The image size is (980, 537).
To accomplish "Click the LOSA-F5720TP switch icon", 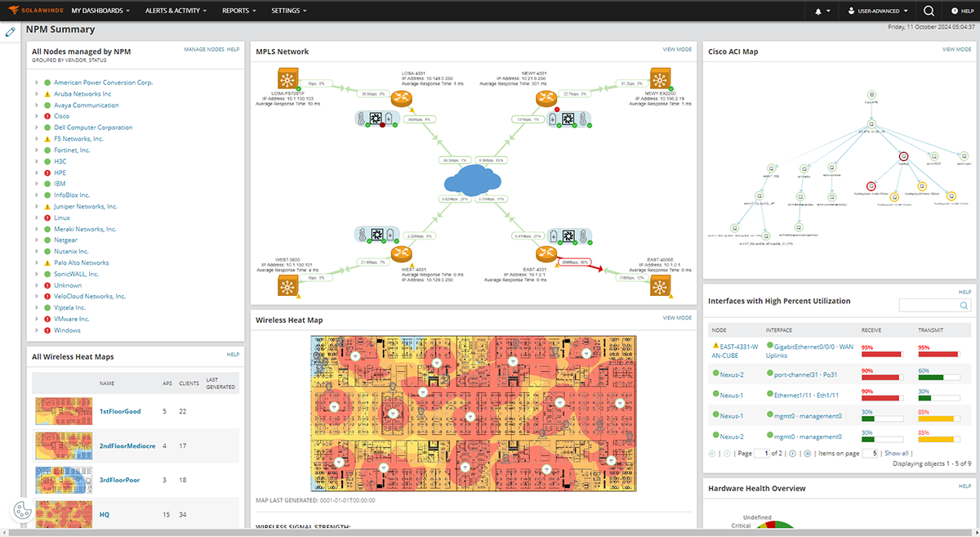I will pyautogui.click(x=287, y=79).
